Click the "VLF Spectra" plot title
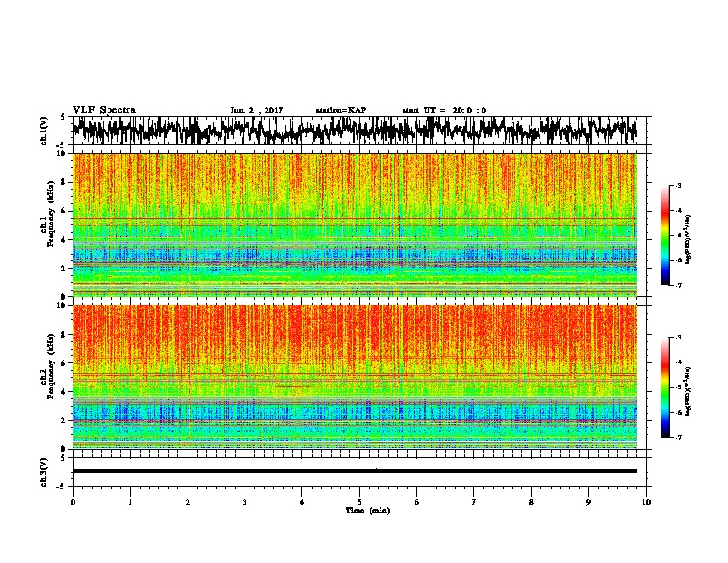Image resolution: width=728 pixels, height=563 pixels. tap(104, 110)
